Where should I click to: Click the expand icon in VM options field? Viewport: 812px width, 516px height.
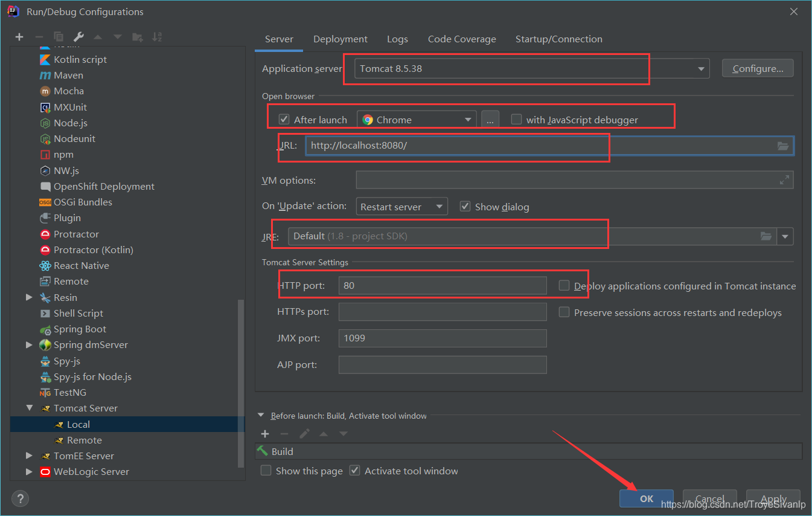784,179
